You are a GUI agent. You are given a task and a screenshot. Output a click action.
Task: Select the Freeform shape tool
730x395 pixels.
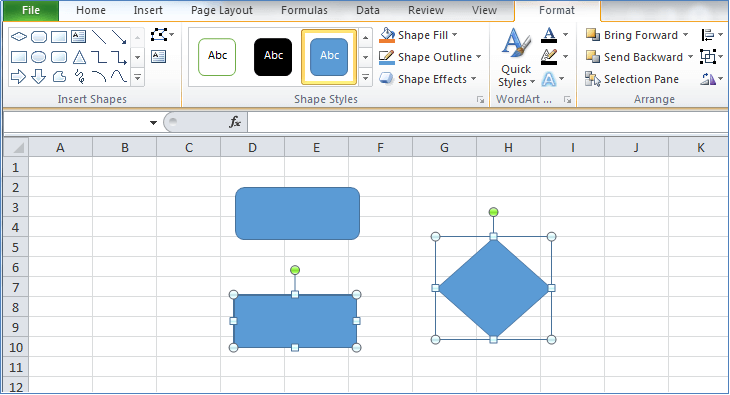pyautogui.click(x=59, y=76)
